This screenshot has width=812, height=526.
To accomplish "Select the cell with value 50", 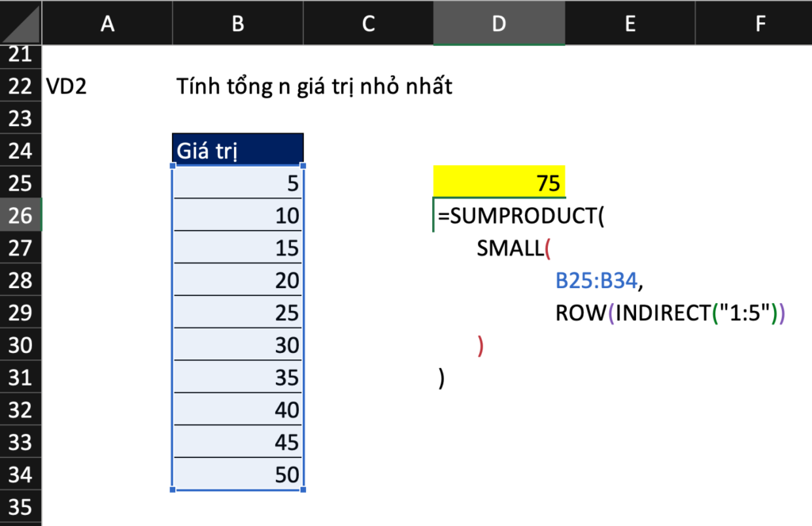I will pos(237,474).
